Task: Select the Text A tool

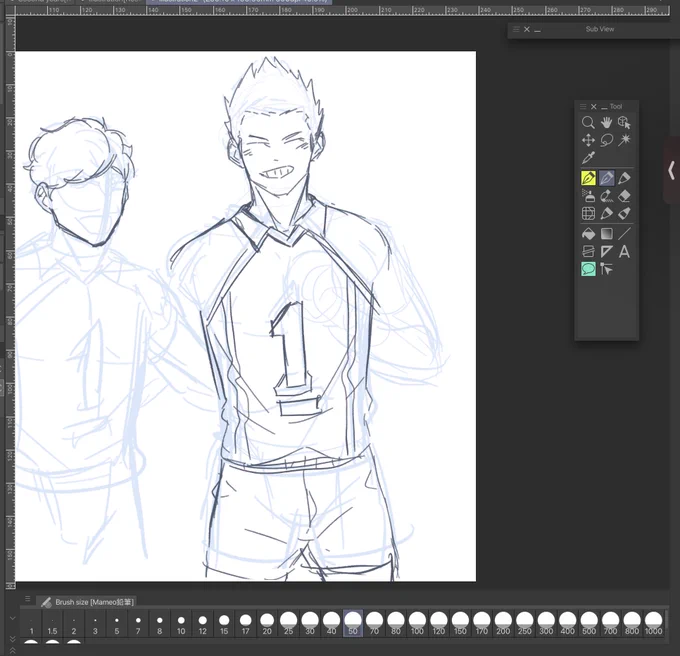Action: click(624, 251)
